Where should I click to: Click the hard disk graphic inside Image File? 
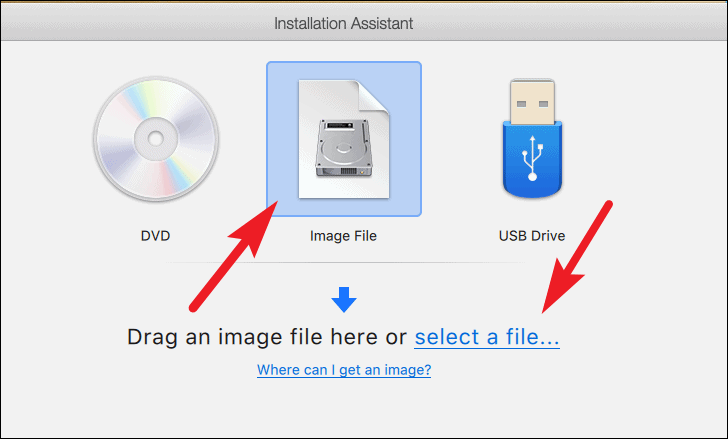344,148
